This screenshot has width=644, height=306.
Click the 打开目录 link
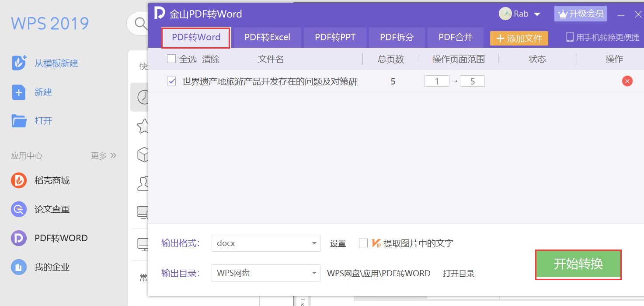459,274
